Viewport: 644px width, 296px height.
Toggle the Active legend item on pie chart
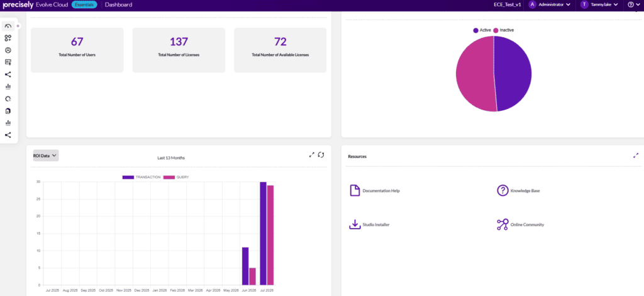pos(482,30)
